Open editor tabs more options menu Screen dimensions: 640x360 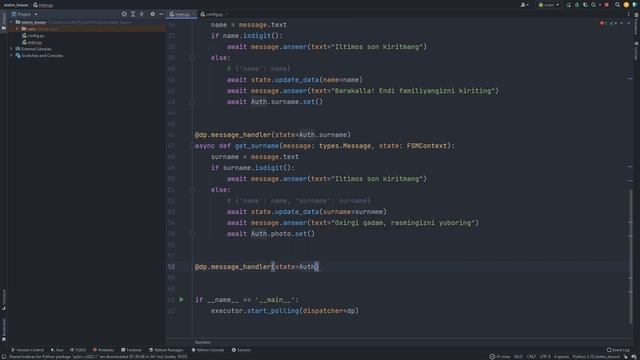pos(629,14)
